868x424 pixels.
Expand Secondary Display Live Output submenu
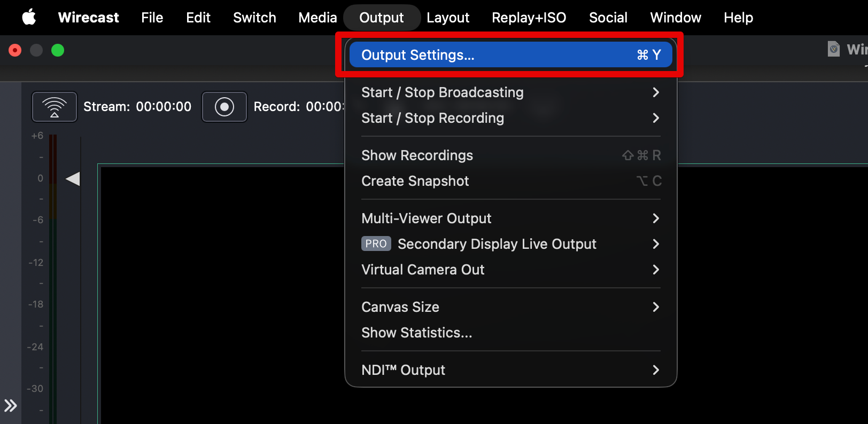tap(511, 244)
